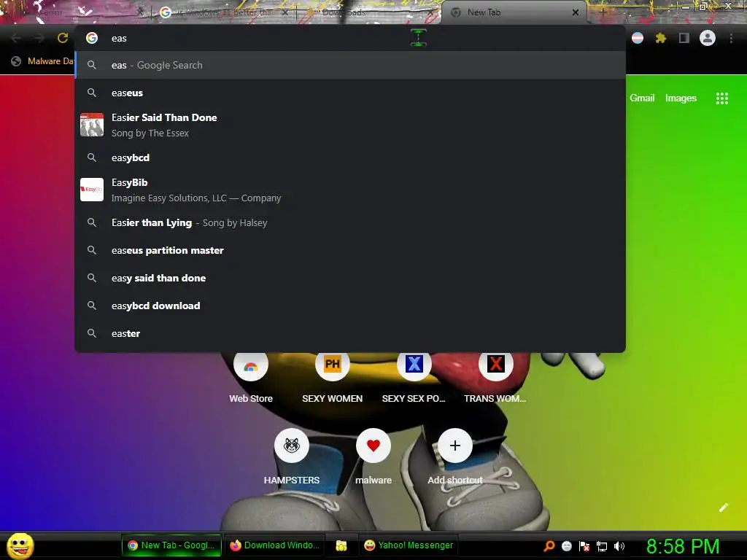Click the address bar text 'eas'

pyautogui.click(x=119, y=39)
